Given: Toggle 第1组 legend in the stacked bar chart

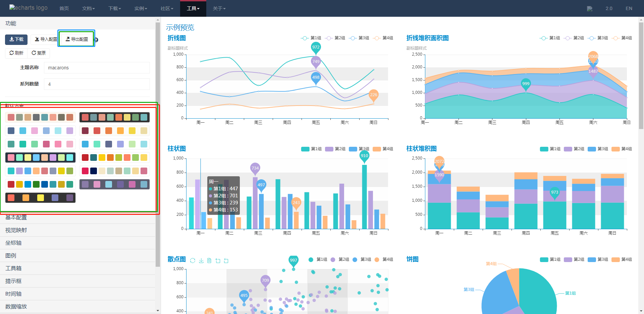Looking at the screenshot, I should (550, 149).
